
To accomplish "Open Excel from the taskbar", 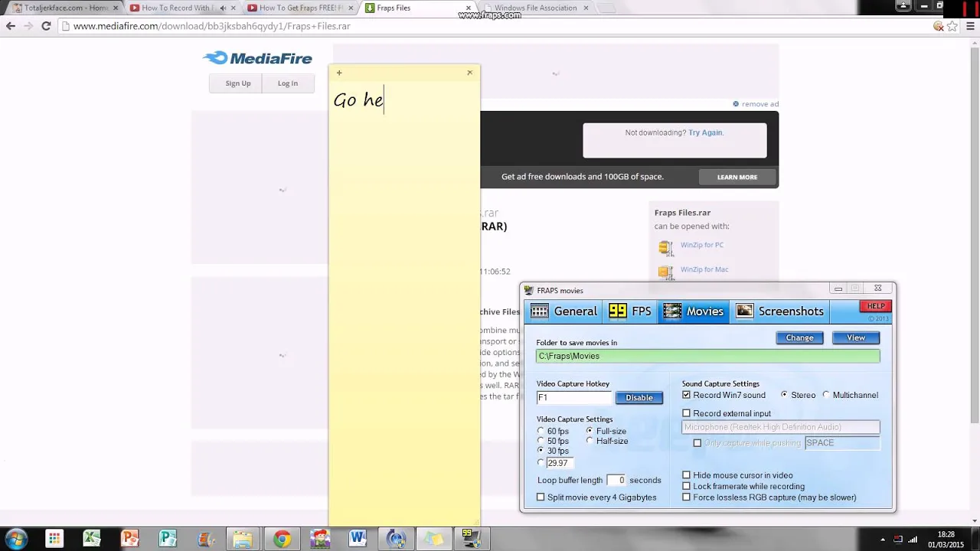I will pos(92,539).
